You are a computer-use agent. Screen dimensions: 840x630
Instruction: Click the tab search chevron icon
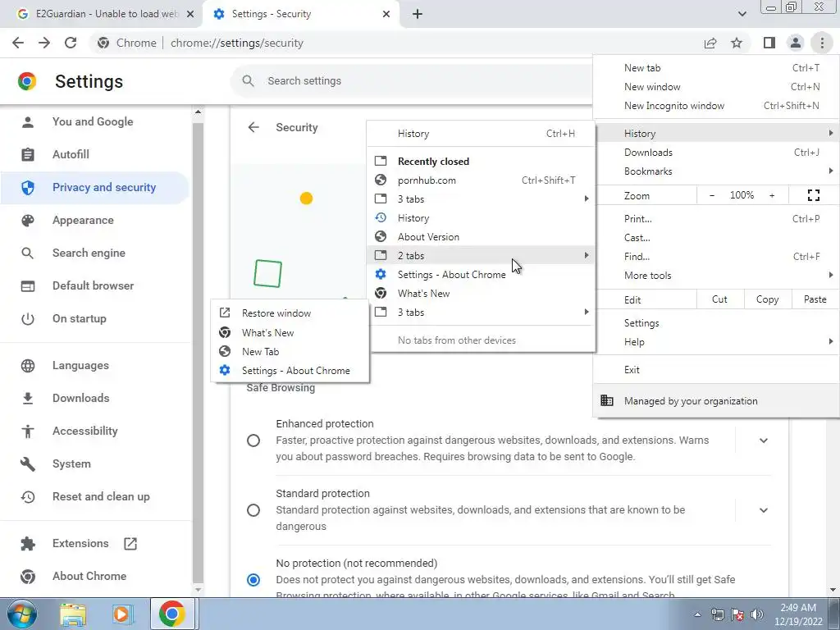click(x=742, y=14)
